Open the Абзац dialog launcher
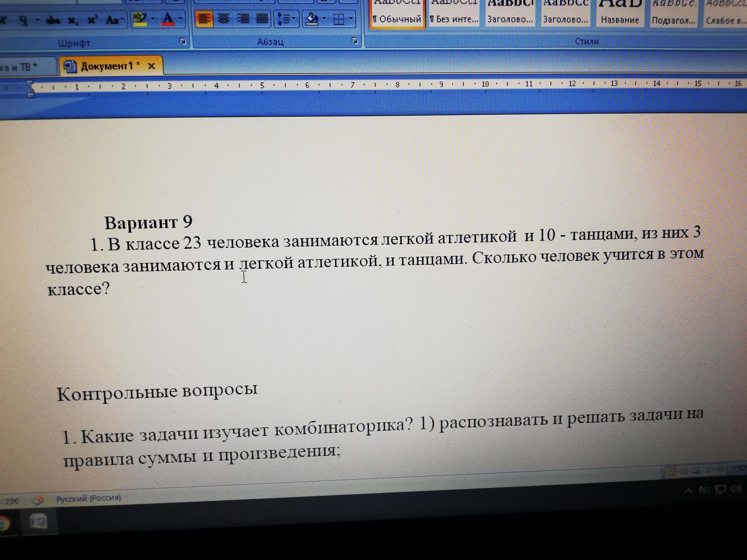Image resolution: width=747 pixels, height=560 pixels. pos(355,41)
